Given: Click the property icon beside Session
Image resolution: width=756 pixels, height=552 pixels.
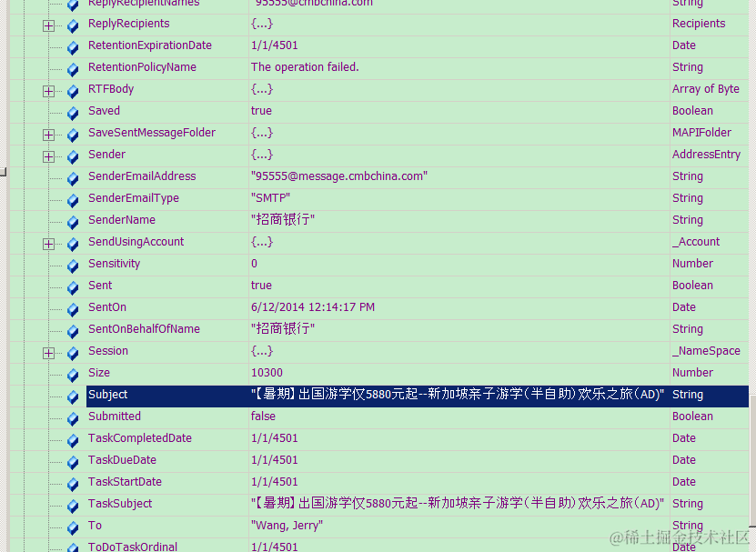Looking at the screenshot, I should 73,354.
